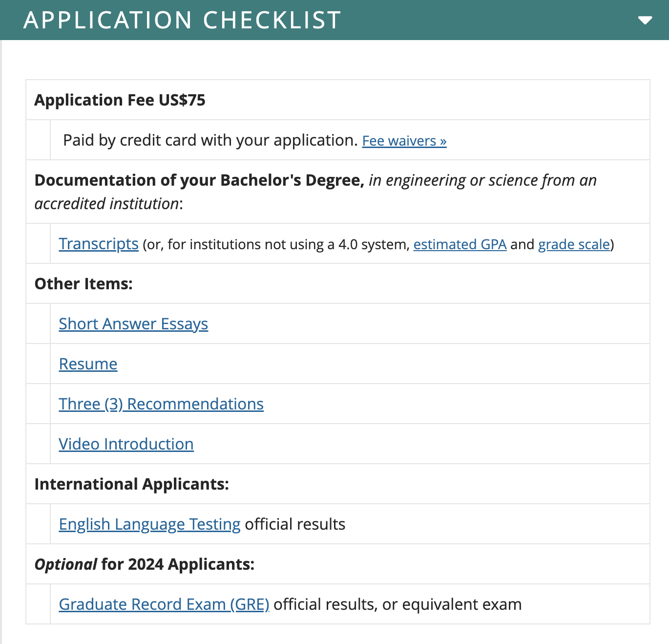Viewport: 669px width, 644px height.
Task: Open the Resume link
Action: [88, 364]
